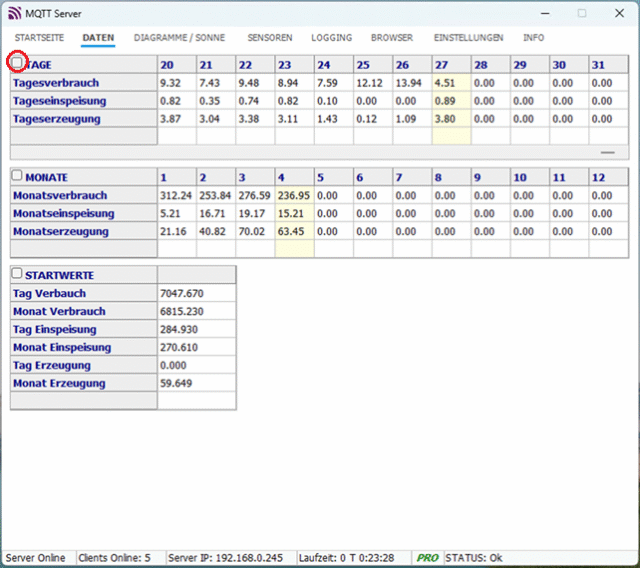The image size is (640, 568).
Task: Go to the LOGGING tab
Action: click(331, 38)
